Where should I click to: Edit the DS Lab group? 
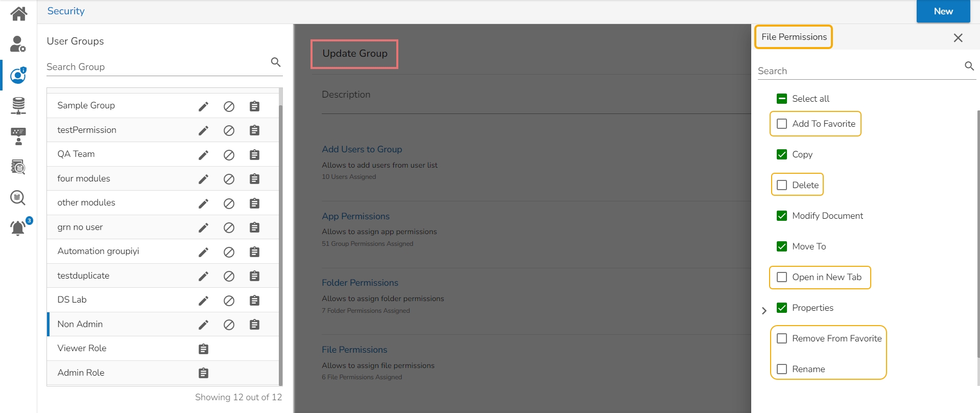tap(203, 301)
